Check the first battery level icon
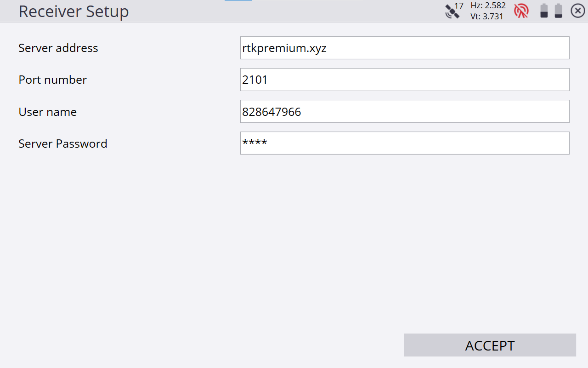 (x=544, y=11)
